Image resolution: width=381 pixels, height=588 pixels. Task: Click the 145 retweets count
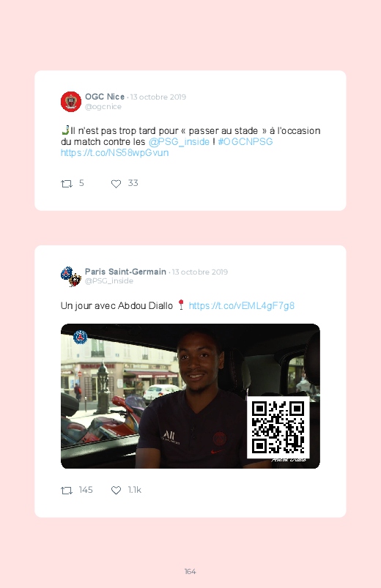coord(86,490)
